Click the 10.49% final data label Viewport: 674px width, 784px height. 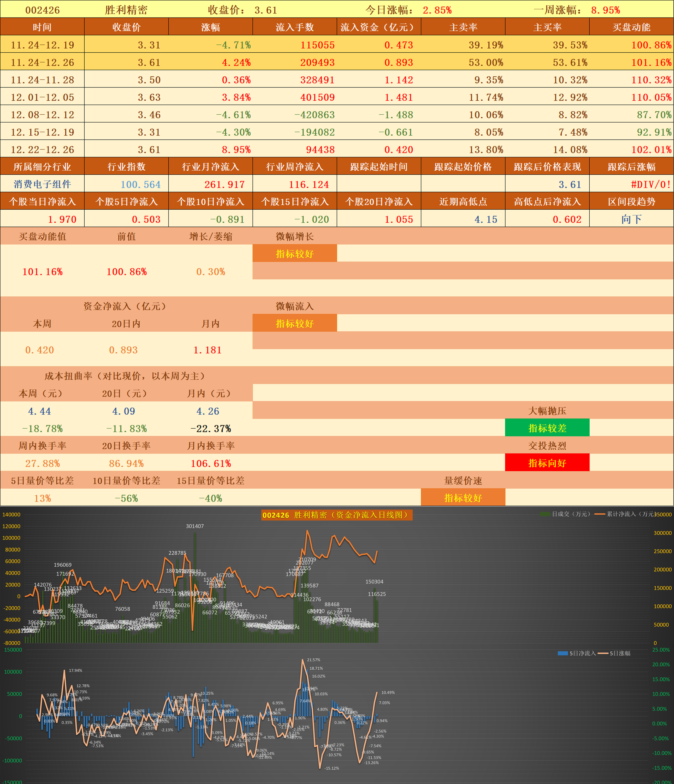(388, 692)
